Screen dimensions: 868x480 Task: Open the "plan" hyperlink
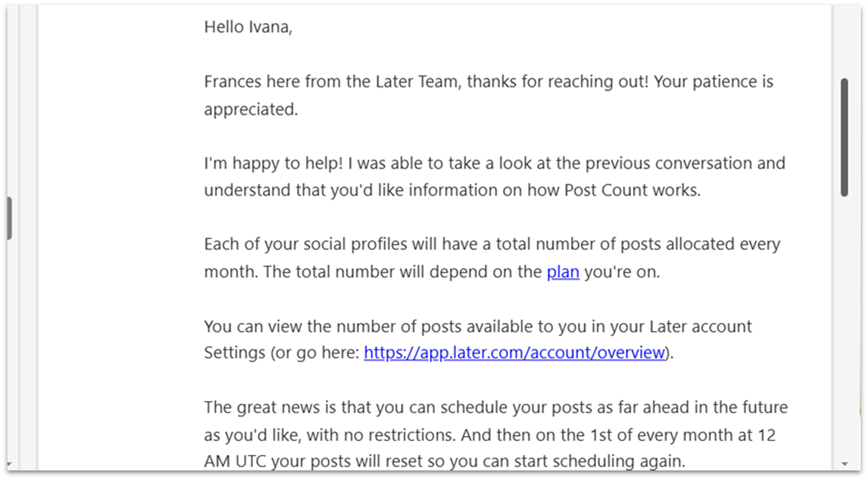(x=563, y=272)
